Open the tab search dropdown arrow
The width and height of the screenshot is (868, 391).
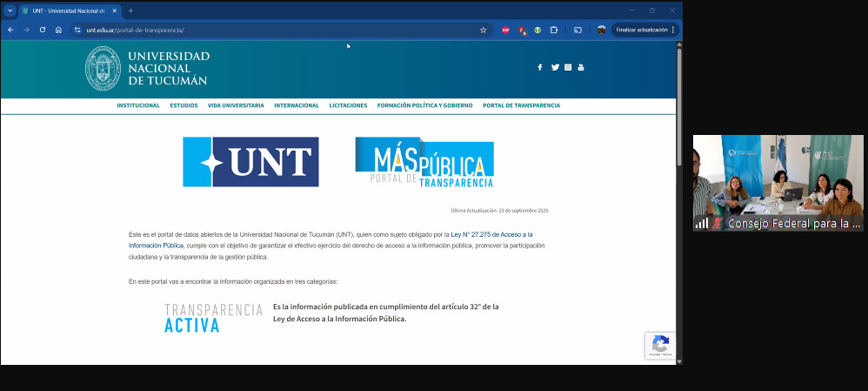[x=10, y=10]
